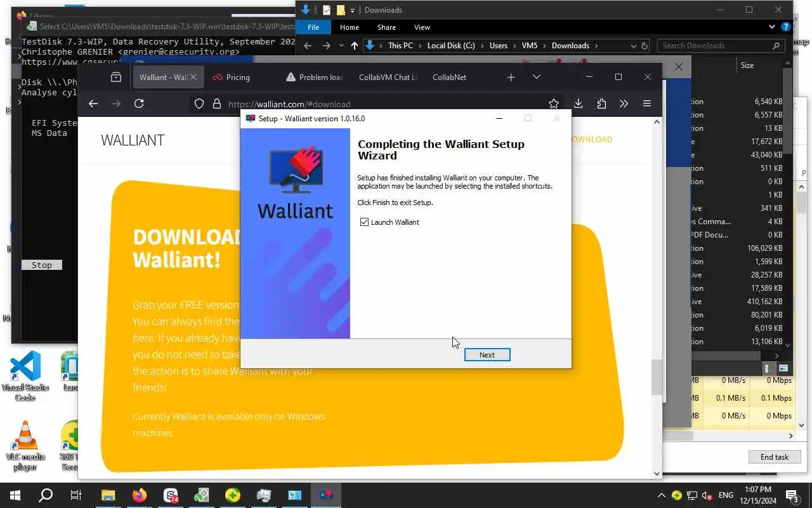Click Stop in the TestDisk console
This screenshot has width=812, height=508.
pyautogui.click(x=42, y=265)
